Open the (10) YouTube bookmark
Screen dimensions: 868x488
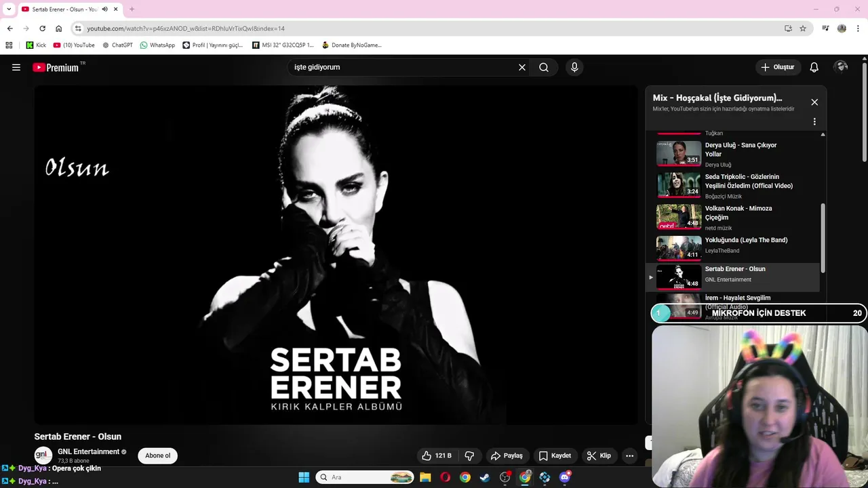point(74,45)
